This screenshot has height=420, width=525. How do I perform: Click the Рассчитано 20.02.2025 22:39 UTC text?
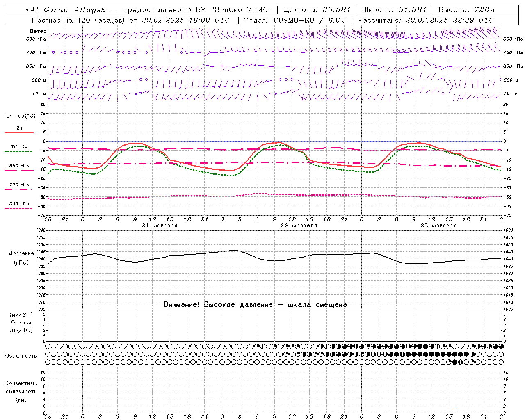[426, 20]
